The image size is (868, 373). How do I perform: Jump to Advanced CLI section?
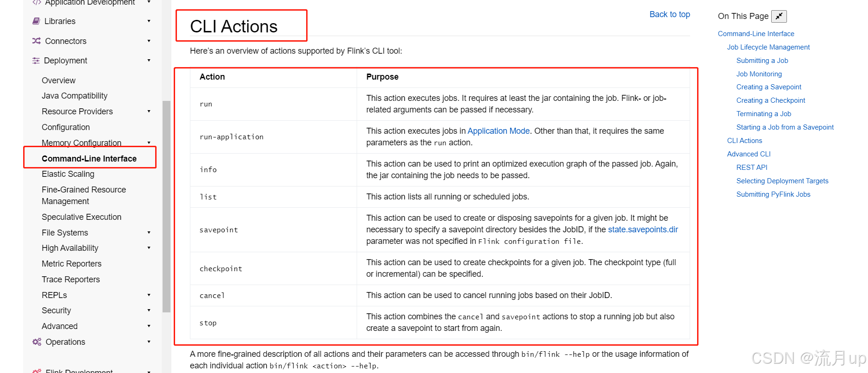coord(749,154)
